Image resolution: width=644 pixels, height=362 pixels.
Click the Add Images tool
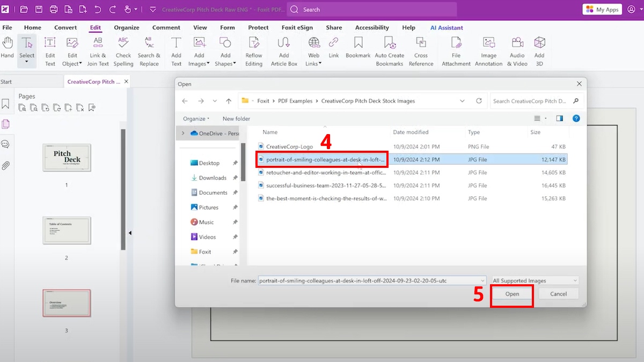click(199, 52)
